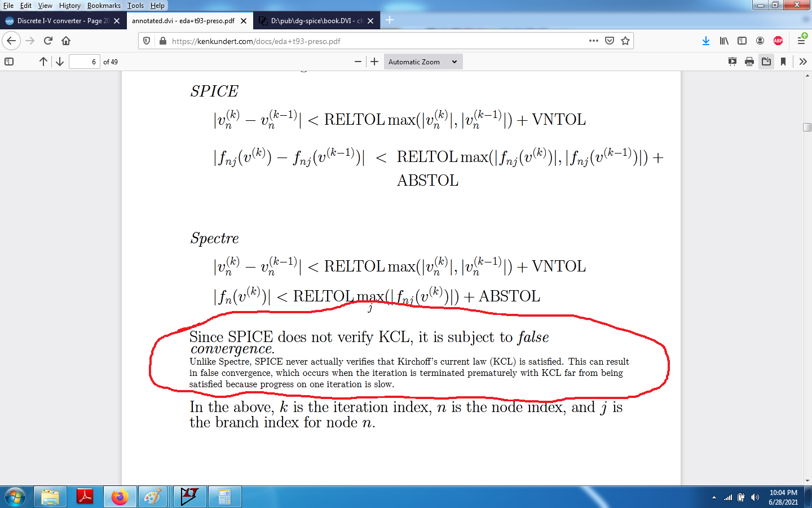Open the Automatic Zoom dropdown
The image size is (812, 508).
[423, 62]
